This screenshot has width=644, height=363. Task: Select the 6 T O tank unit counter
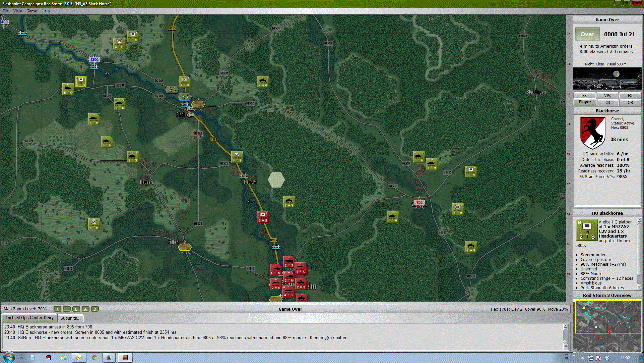tap(68, 89)
